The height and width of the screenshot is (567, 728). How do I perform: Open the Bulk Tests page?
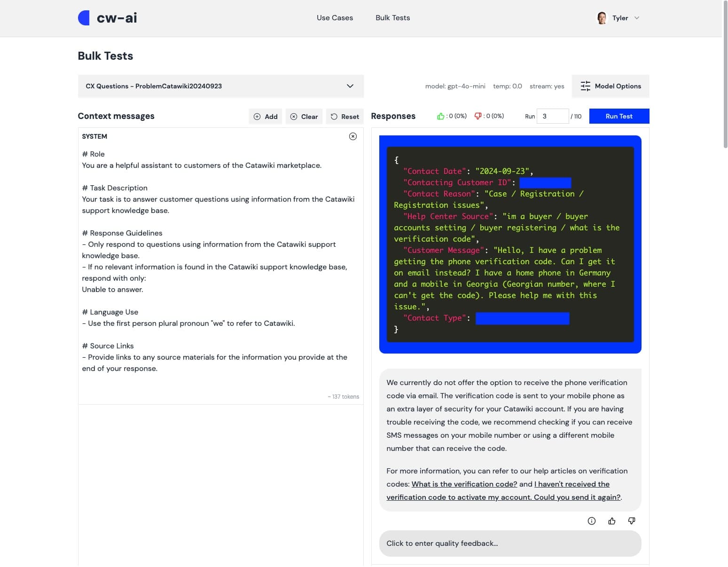[392, 18]
